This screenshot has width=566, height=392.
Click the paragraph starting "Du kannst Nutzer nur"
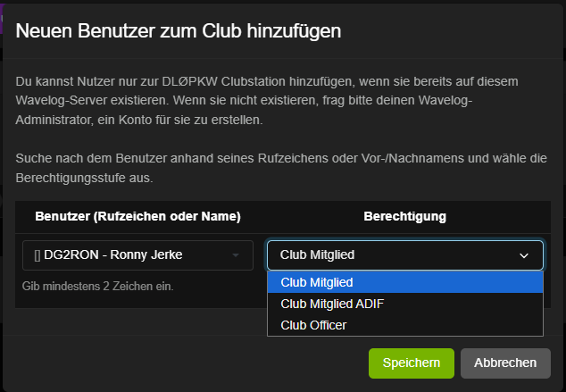[x=268, y=100]
